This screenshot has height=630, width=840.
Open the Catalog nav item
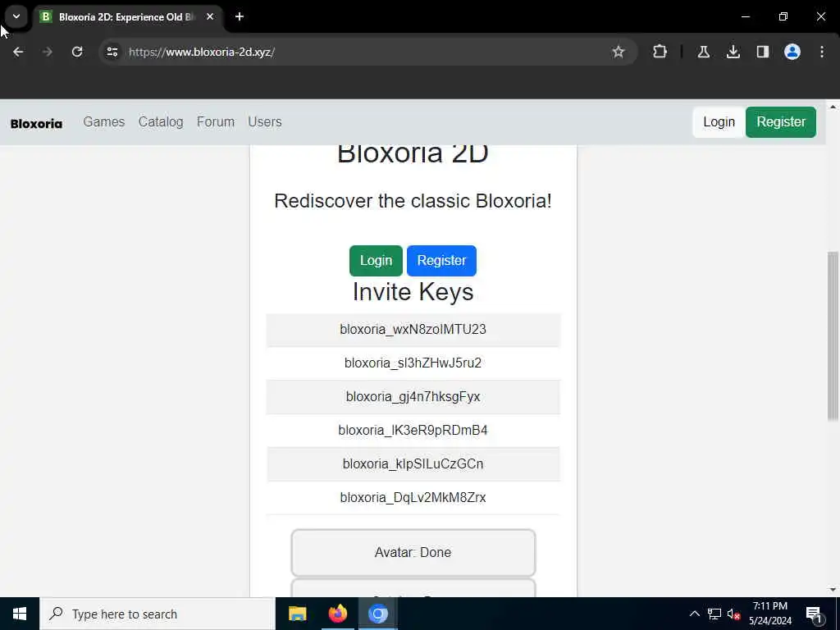161,122
